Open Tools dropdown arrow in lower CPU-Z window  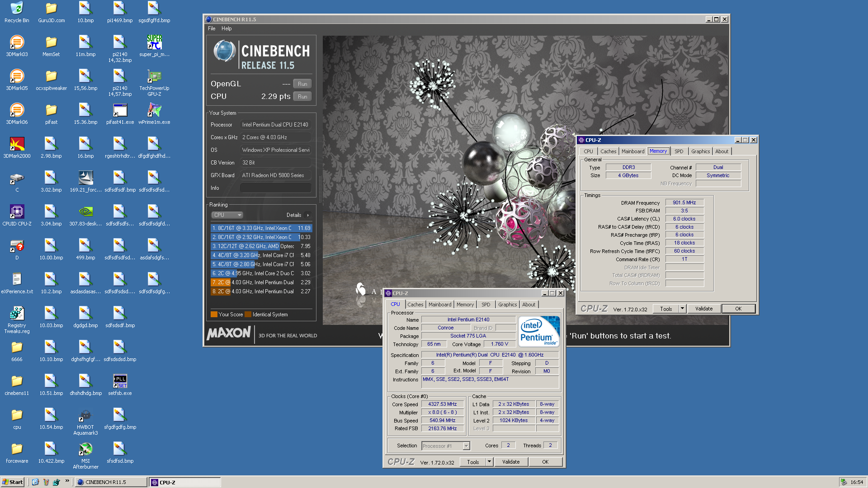point(489,462)
